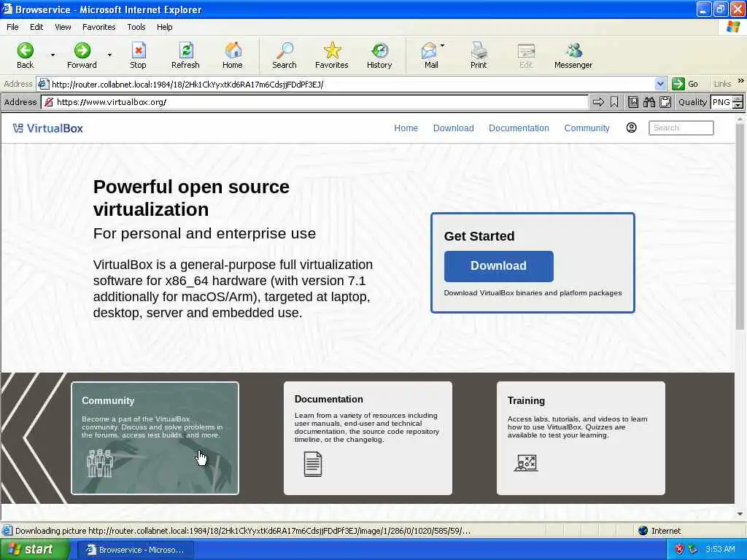Click "Powerful open source virtualization" heading
The height and width of the screenshot is (560, 747).
coord(191,198)
